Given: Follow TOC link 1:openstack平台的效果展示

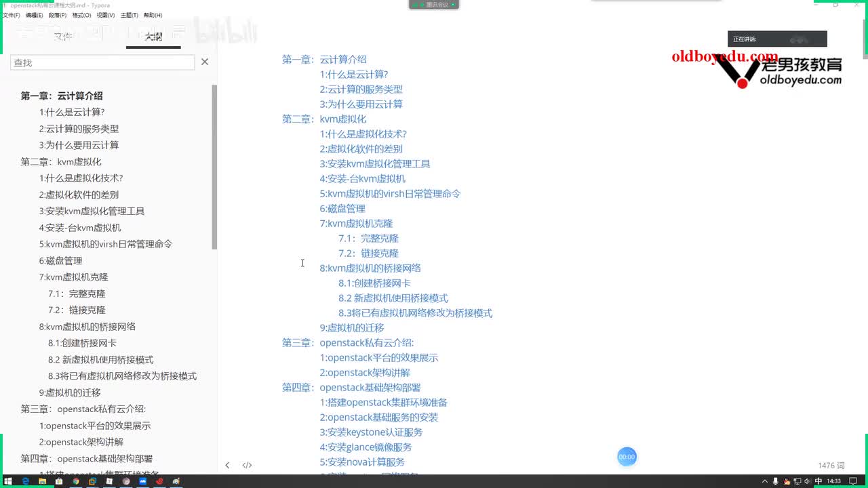Looking at the screenshot, I should click(379, 357).
